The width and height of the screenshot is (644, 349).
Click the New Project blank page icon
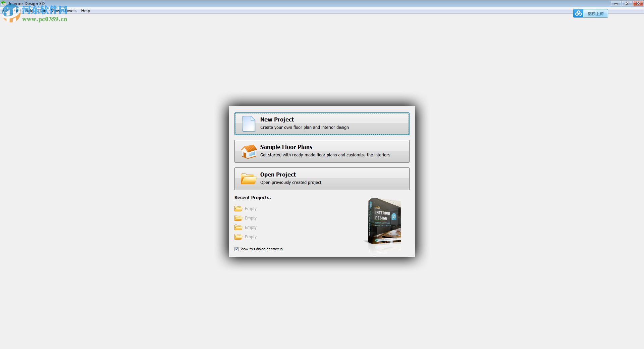(x=249, y=124)
